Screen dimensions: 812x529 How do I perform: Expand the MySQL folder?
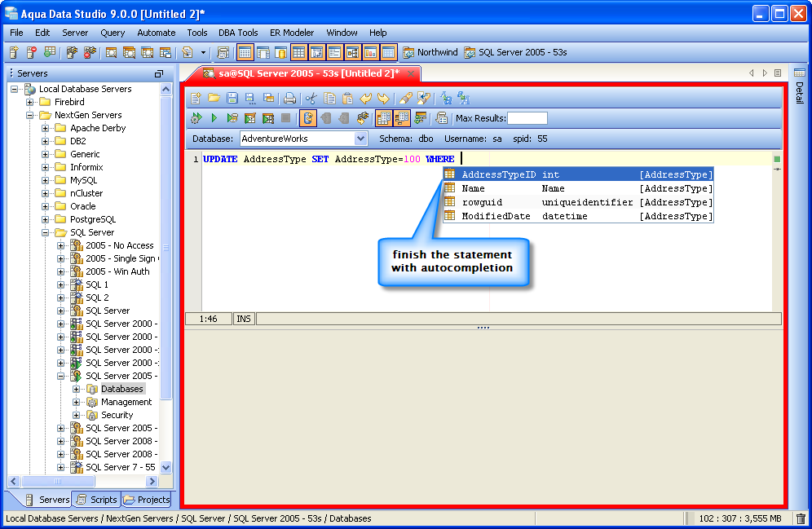[x=46, y=180]
